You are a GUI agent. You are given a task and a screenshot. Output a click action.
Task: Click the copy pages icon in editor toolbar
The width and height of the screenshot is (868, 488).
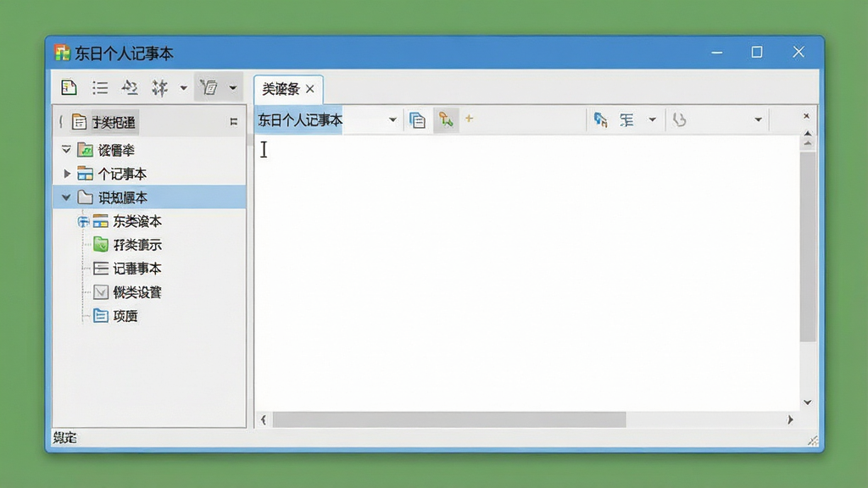click(x=417, y=120)
